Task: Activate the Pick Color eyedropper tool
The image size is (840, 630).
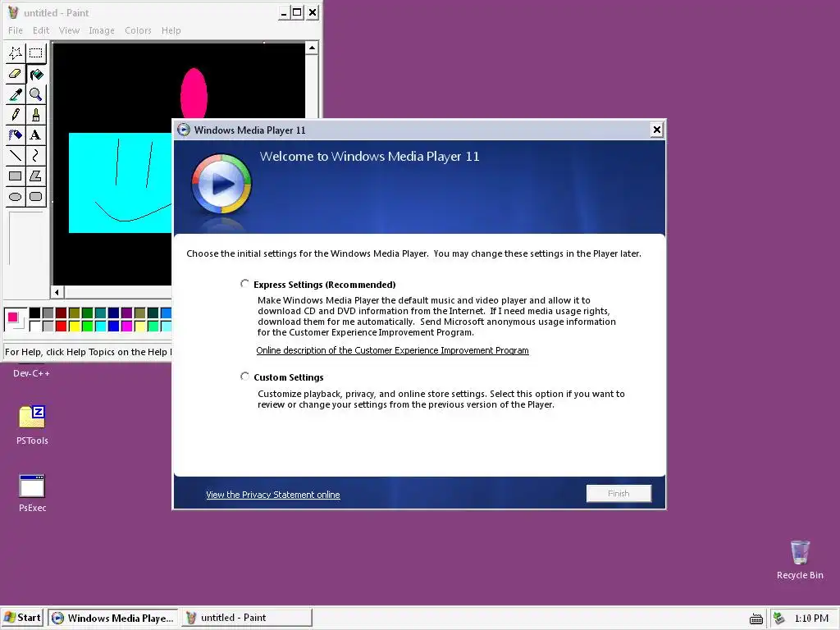Action: click(16, 94)
